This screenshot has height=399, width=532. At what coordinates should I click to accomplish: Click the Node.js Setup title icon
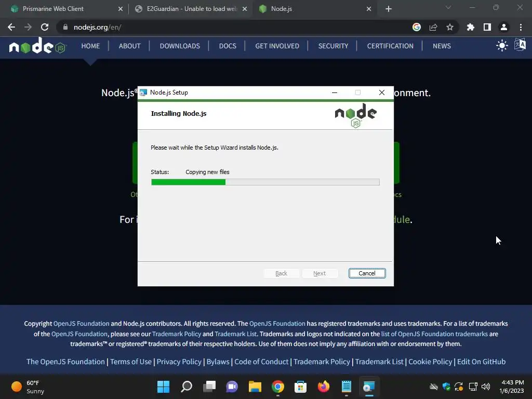click(x=143, y=92)
